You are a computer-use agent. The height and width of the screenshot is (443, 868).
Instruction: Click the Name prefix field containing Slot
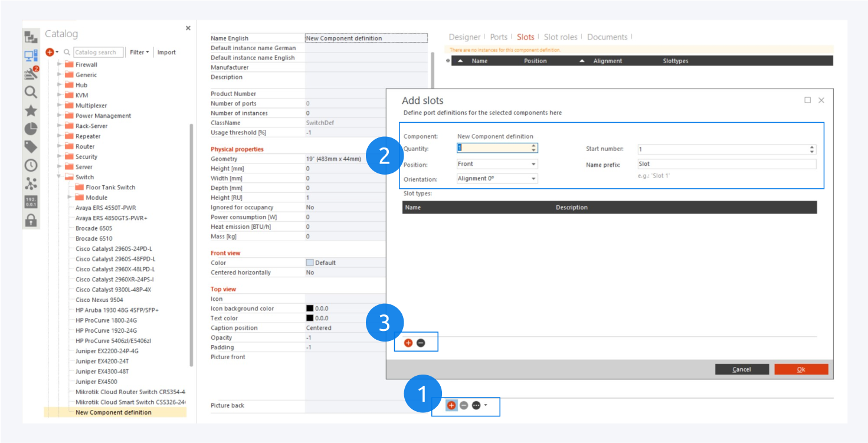tap(726, 164)
